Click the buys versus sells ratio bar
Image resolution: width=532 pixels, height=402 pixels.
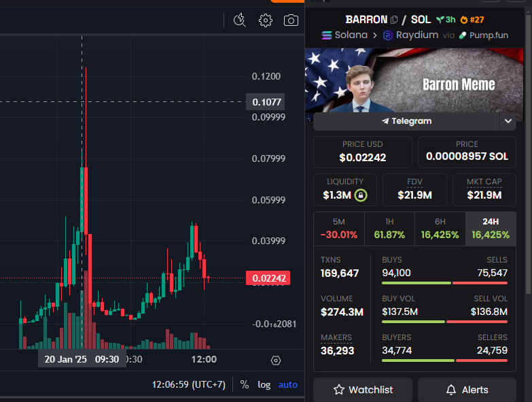pyautogui.click(x=444, y=283)
